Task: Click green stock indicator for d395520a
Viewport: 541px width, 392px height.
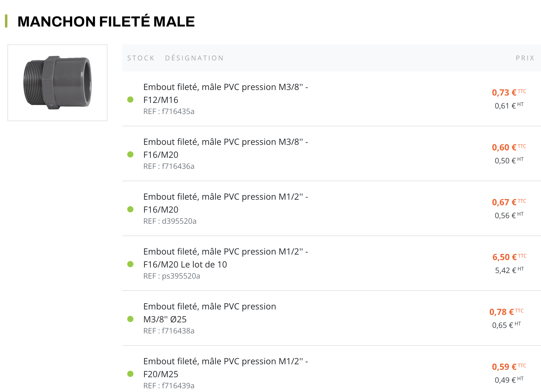Action: (130, 209)
